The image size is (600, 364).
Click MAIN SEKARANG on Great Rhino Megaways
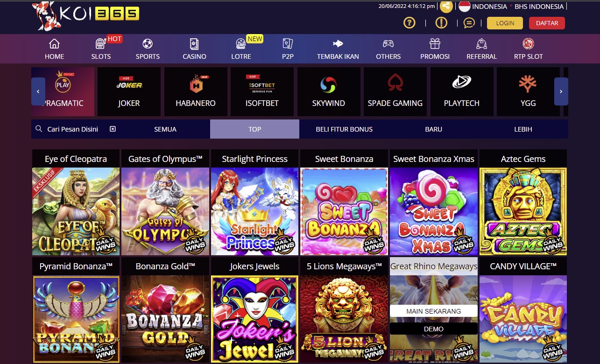434,311
